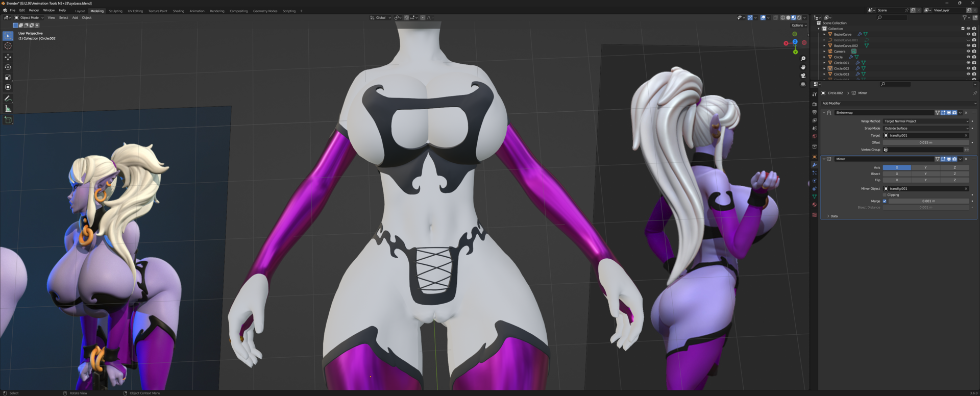Enable proportional editing toggle in header
Screen dimensions: 980x396
(x=423, y=17)
